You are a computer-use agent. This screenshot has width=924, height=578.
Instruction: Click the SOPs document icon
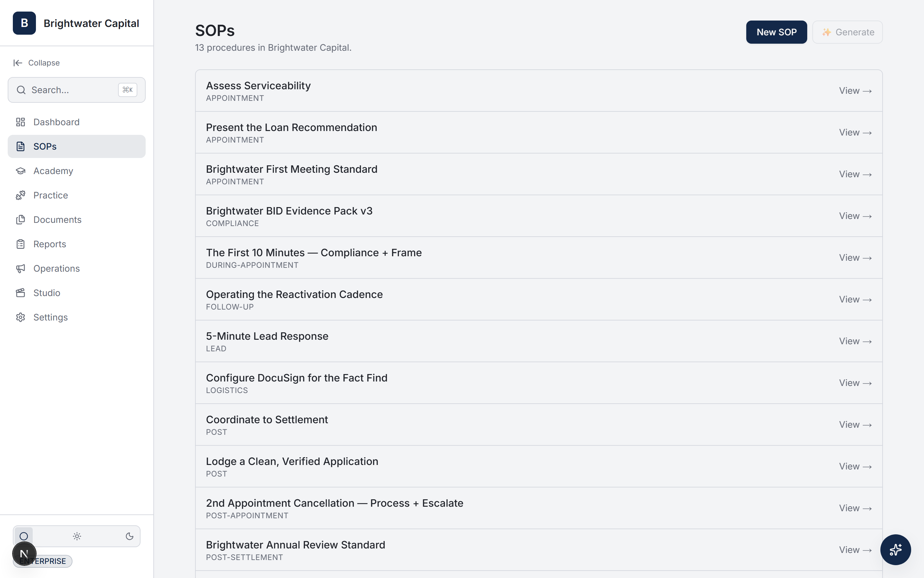click(21, 146)
